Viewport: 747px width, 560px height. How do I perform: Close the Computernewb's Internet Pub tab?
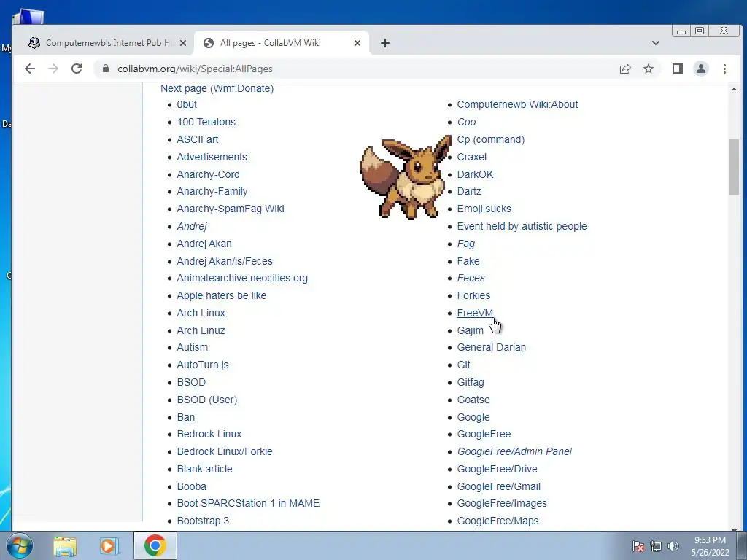(183, 43)
